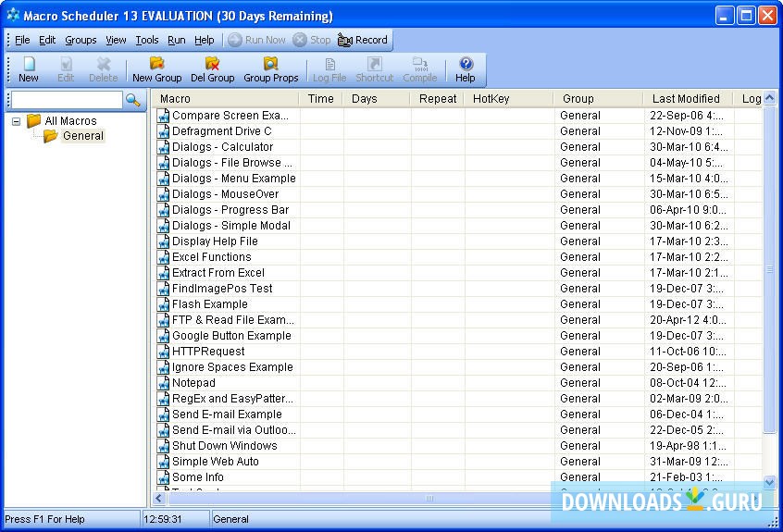The height and width of the screenshot is (532, 783).
Task: Click the Flash Example macro icon
Action: click(x=163, y=304)
